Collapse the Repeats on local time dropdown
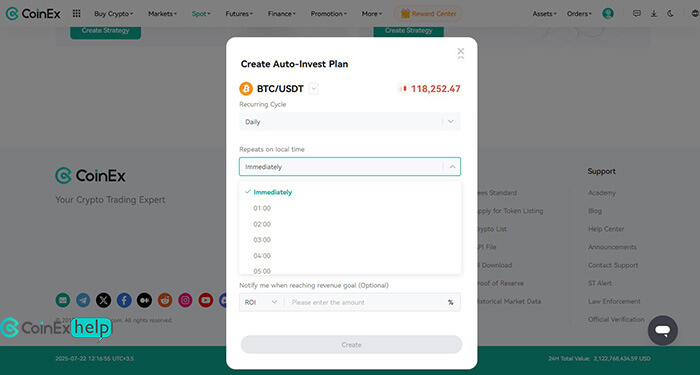Image resolution: width=700 pixels, height=375 pixels. [452, 167]
